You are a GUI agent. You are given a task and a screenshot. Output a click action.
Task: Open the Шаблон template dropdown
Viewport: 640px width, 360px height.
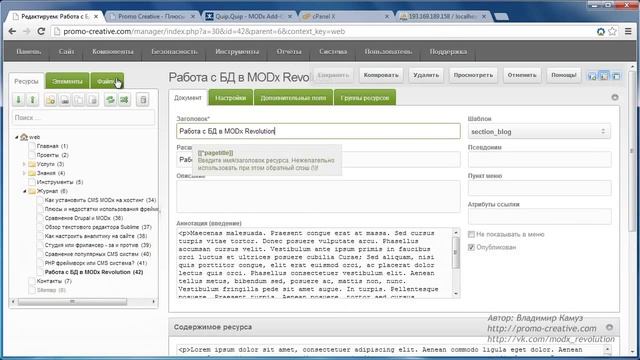[539, 131]
